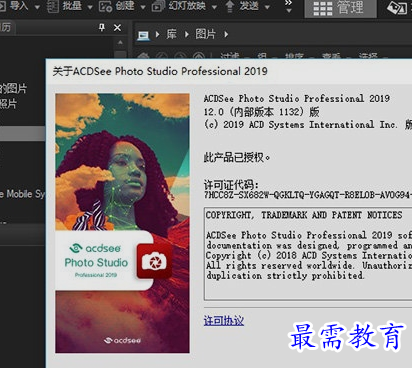Viewport: 412px width, 368px height.
Task: Click the 幻灯放映 slideshow icon
Action: [158, 6]
